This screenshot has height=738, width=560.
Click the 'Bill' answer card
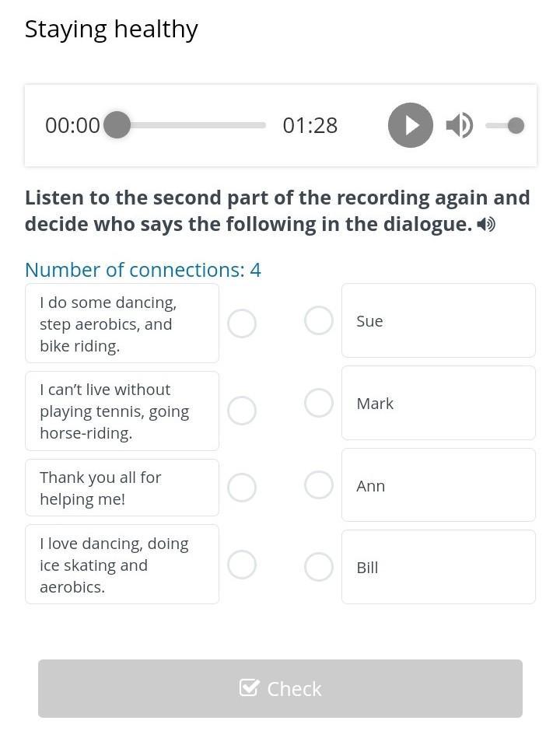tap(439, 567)
